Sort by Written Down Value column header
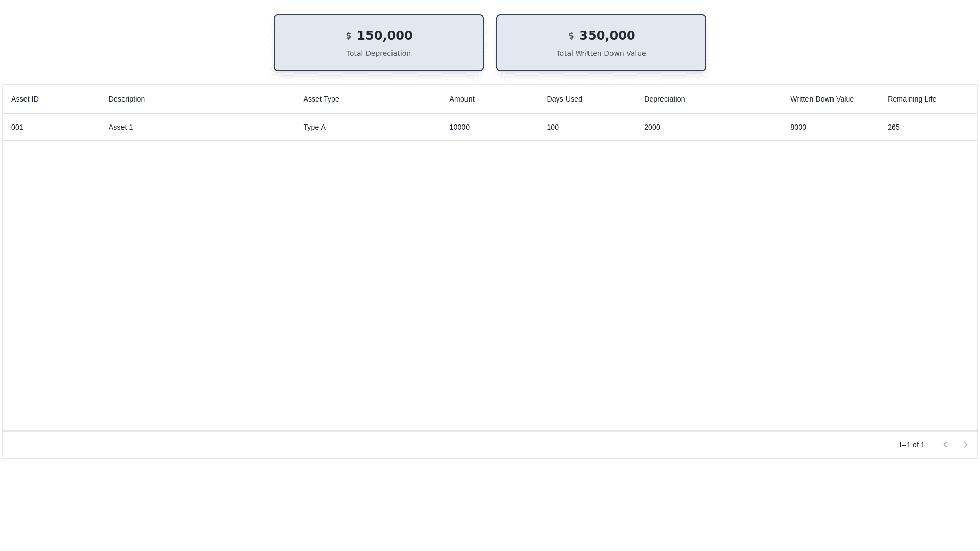Screen dimensions: 980x551 click(822, 99)
